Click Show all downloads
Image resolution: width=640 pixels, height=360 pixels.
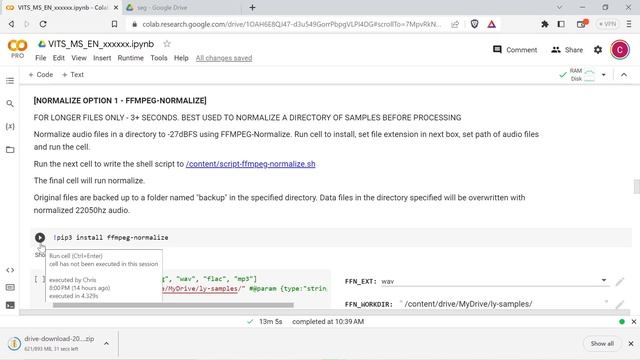[x=602, y=344]
